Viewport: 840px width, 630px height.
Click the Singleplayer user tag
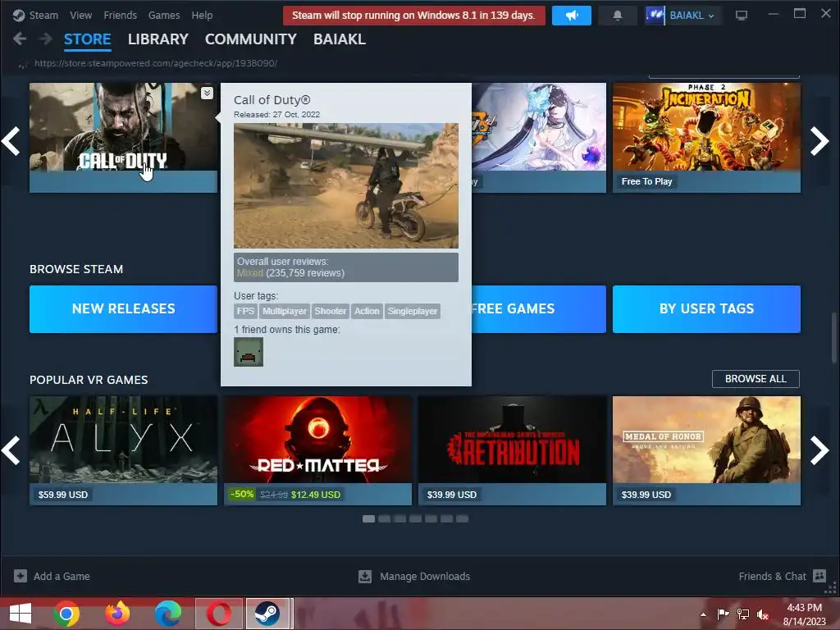coord(413,311)
